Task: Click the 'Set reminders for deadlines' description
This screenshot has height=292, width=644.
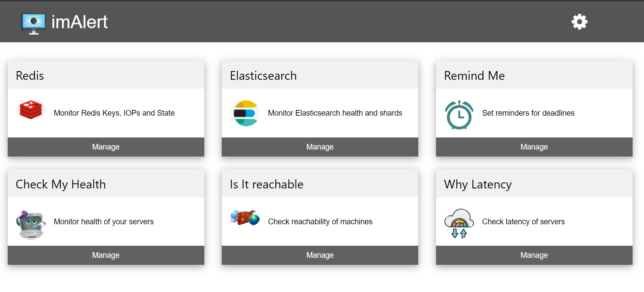Action: tap(528, 113)
